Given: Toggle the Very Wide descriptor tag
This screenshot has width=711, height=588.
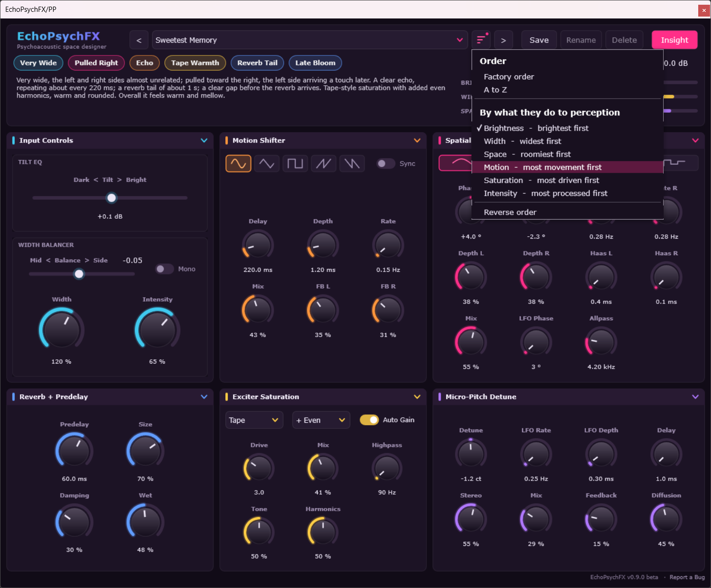Looking at the screenshot, I should point(38,63).
